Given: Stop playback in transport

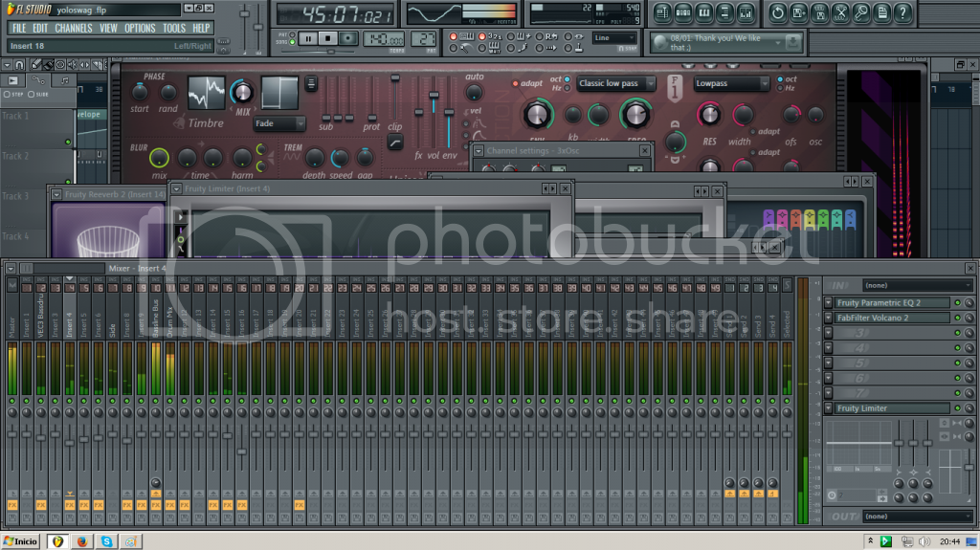Looking at the screenshot, I should click(x=328, y=39).
